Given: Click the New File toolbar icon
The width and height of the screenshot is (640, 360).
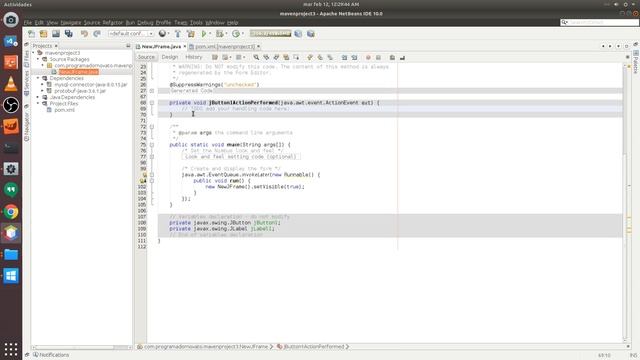Looking at the screenshot, I should (x=31, y=34).
